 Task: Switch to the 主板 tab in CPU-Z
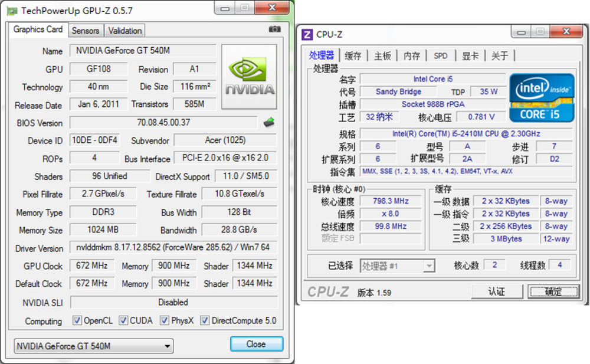(383, 56)
